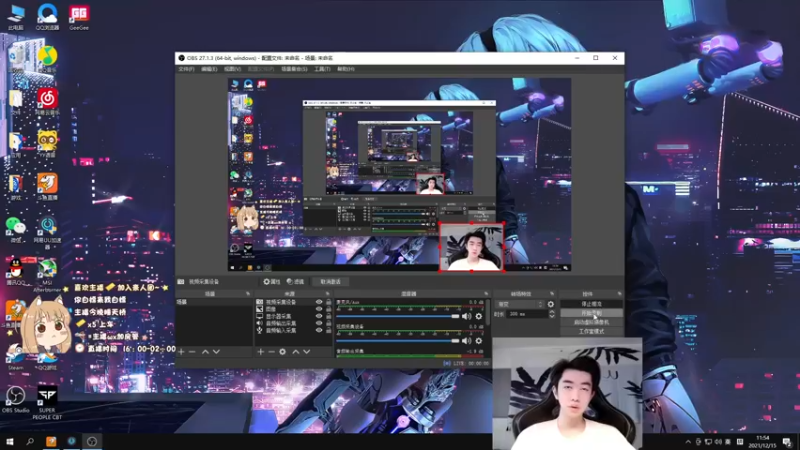Select the webcam overlay in OBS preview
The height and width of the screenshot is (450, 800).
[x=471, y=247]
